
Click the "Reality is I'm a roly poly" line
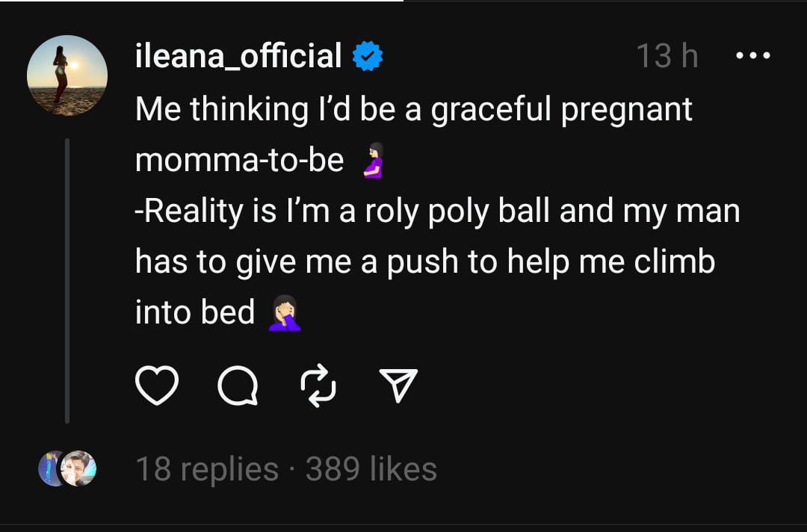click(x=437, y=211)
